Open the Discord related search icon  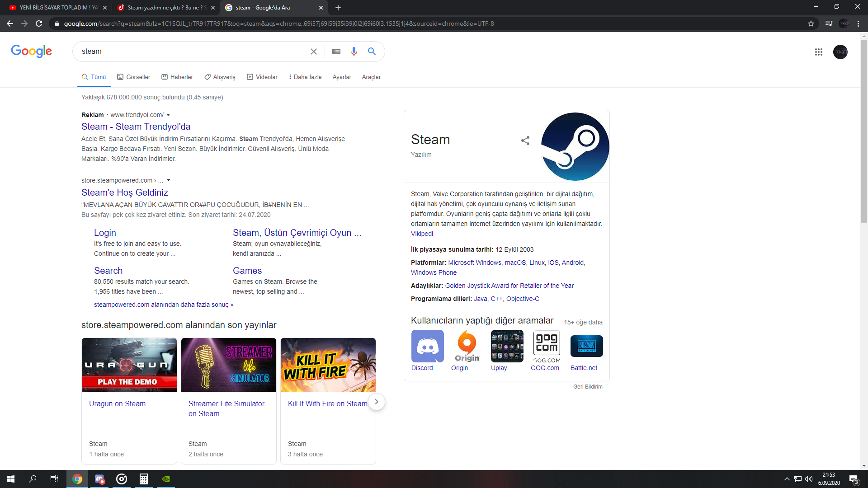pos(427,346)
